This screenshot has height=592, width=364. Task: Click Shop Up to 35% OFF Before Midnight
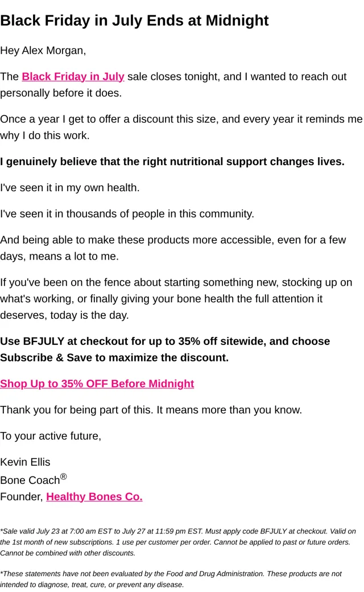click(97, 384)
